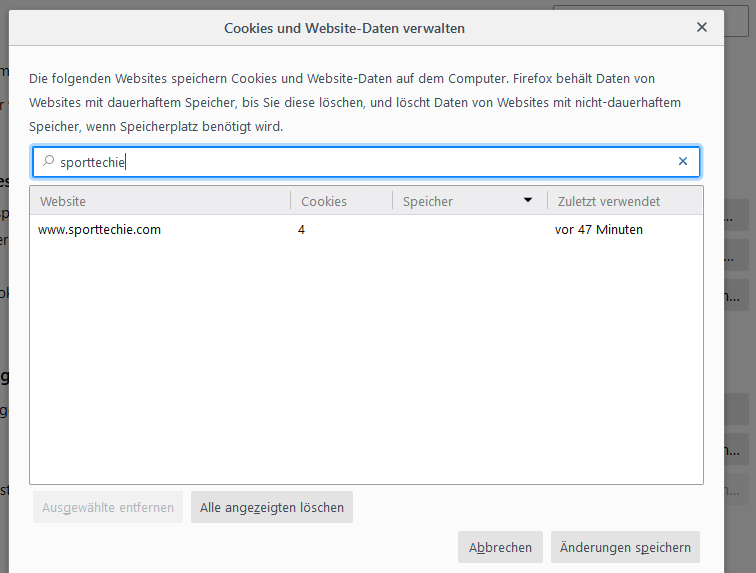Close the cookie manager dialog
The height and width of the screenshot is (573, 756).
pyautogui.click(x=702, y=27)
